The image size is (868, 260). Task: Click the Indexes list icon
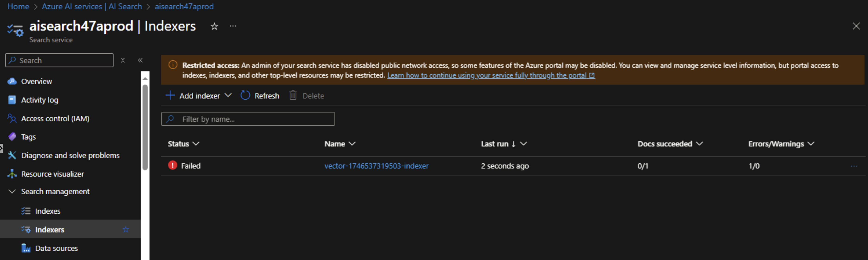tap(26, 211)
